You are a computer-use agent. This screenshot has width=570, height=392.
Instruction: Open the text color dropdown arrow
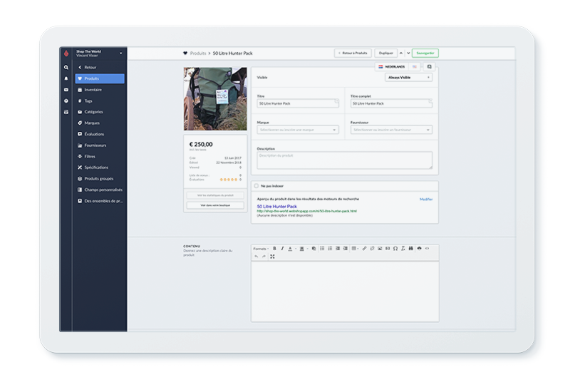pos(296,249)
